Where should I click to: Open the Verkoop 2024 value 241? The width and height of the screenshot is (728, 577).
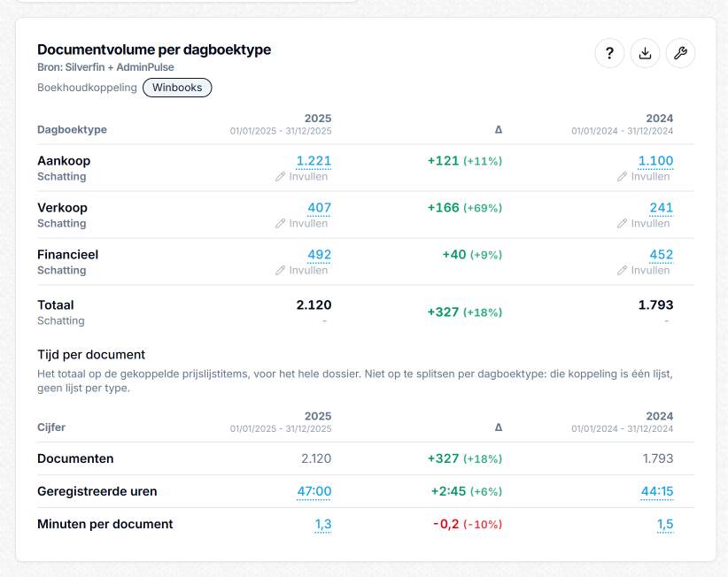coord(662,208)
